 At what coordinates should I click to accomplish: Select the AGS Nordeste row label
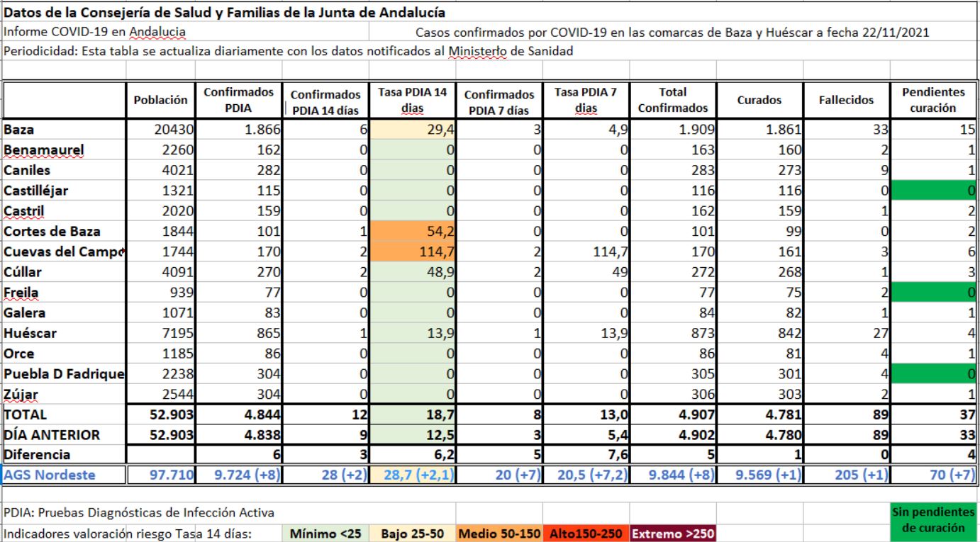pos(64,475)
